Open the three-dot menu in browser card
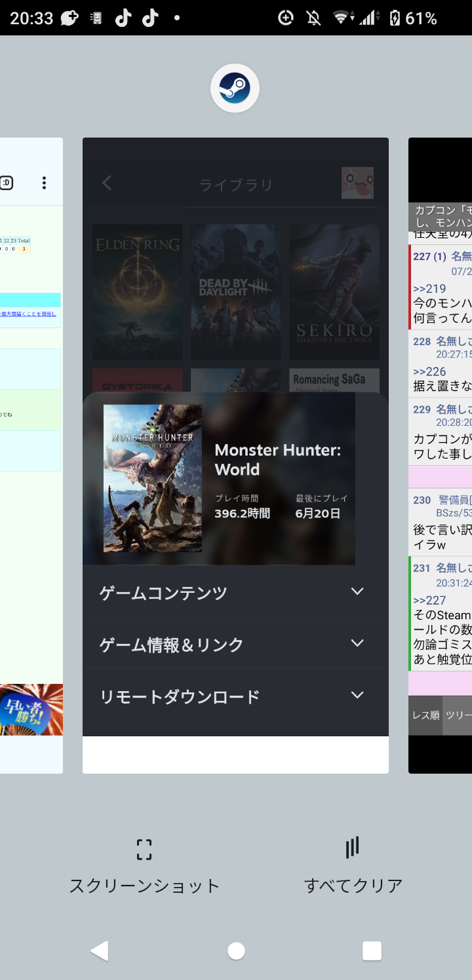The height and width of the screenshot is (980, 472). pos(44,183)
